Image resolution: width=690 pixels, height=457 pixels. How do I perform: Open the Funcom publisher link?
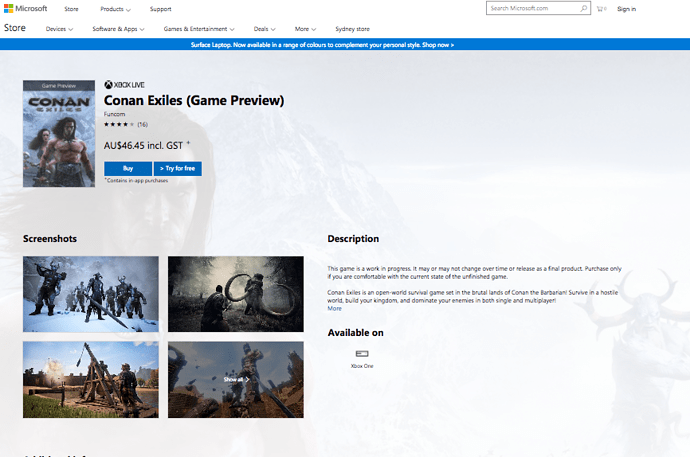pos(114,114)
